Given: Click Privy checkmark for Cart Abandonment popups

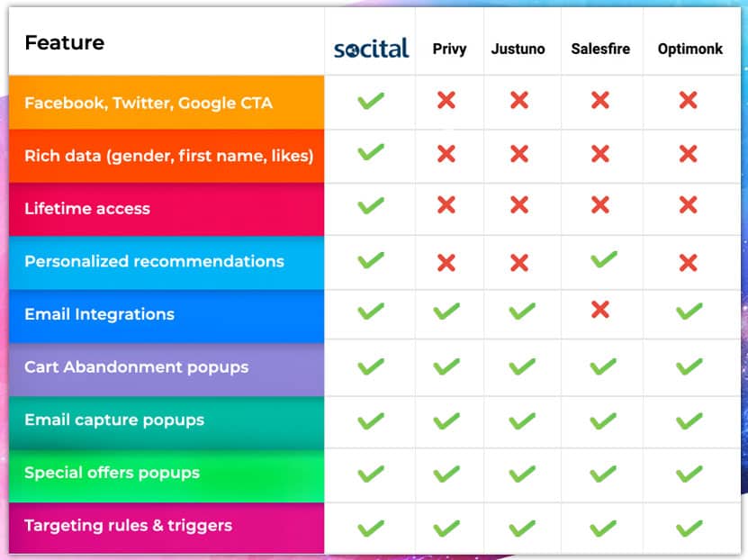Looking at the screenshot, I should coord(446,366).
